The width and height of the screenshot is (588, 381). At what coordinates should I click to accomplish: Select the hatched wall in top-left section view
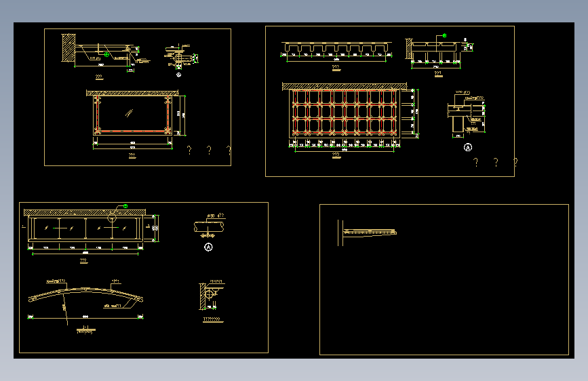pos(68,48)
